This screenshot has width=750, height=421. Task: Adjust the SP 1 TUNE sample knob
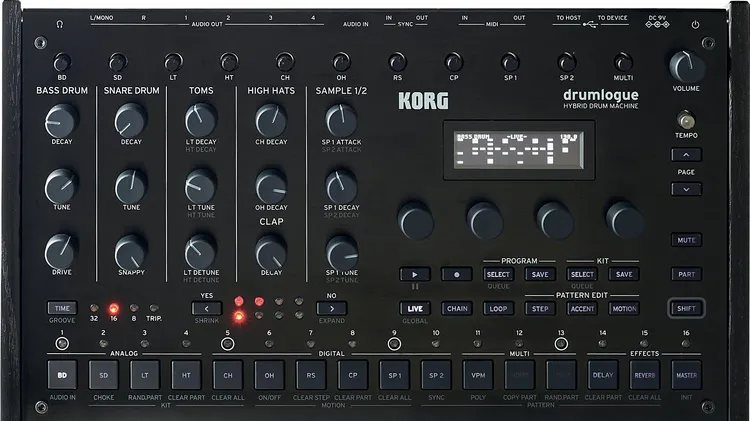click(x=342, y=252)
